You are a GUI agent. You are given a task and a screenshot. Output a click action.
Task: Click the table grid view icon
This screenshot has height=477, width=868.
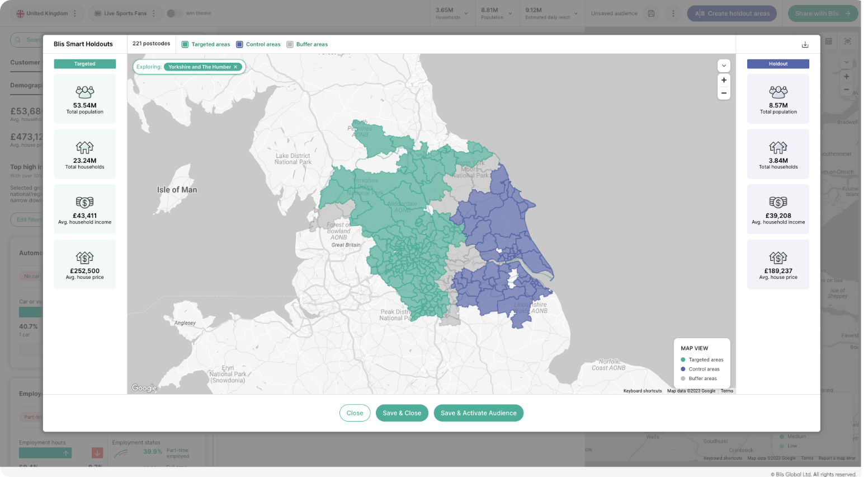tap(828, 41)
